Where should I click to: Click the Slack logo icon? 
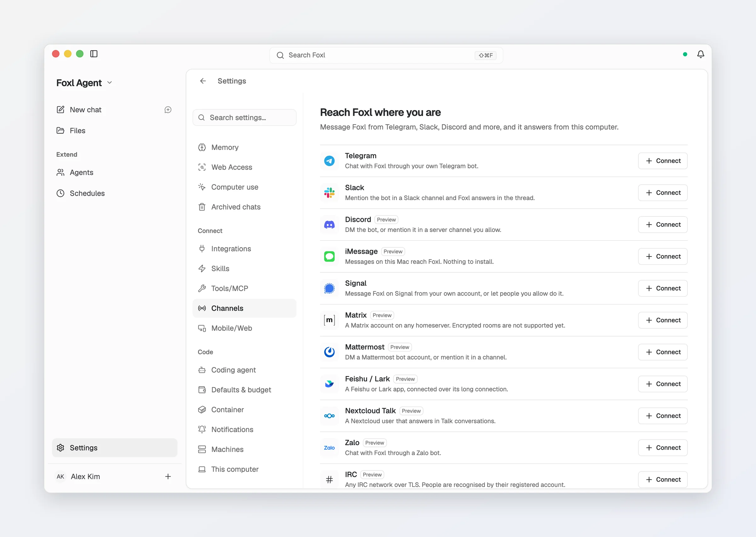pos(329,193)
